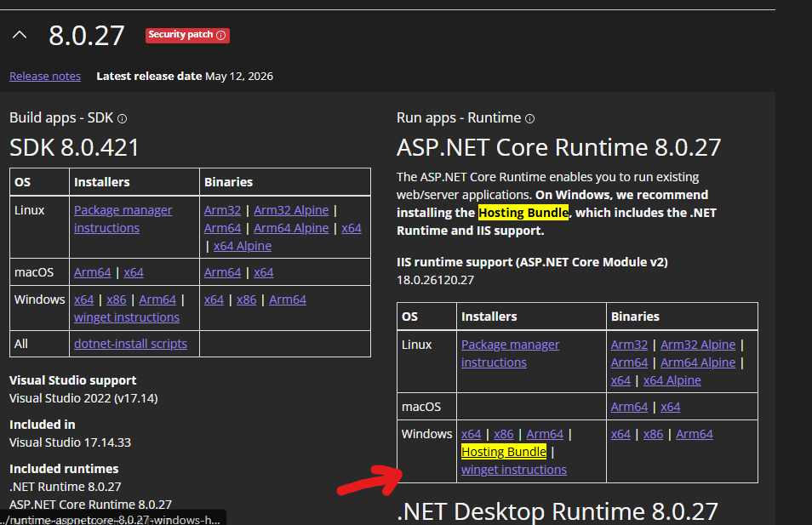Download SDK macOS Arm64 binary
Viewport: 812px width, 525px height.
pyautogui.click(x=222, y=272)
